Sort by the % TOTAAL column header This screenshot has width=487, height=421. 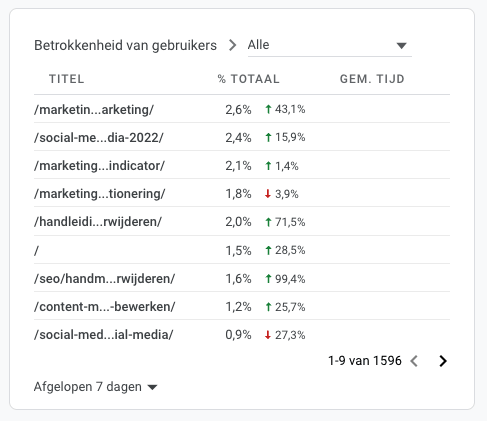click(248, 79)
